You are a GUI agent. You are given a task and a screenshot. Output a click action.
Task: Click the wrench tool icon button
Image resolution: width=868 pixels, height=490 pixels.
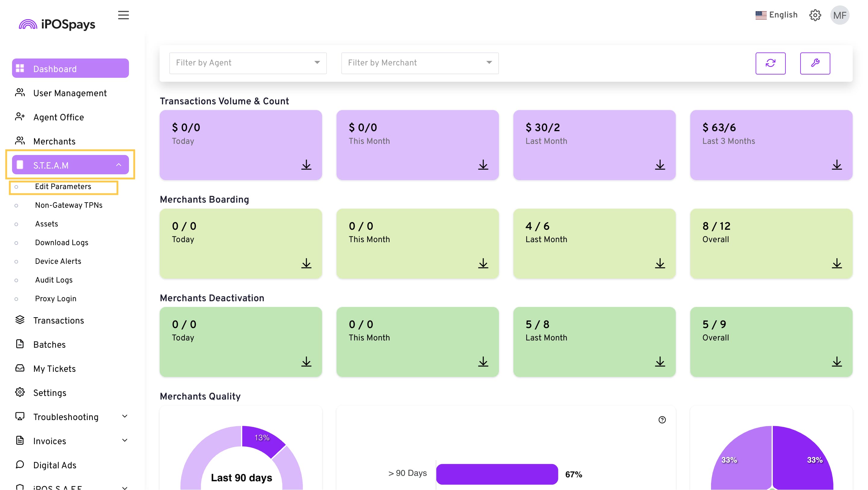(x=815, y=63)
